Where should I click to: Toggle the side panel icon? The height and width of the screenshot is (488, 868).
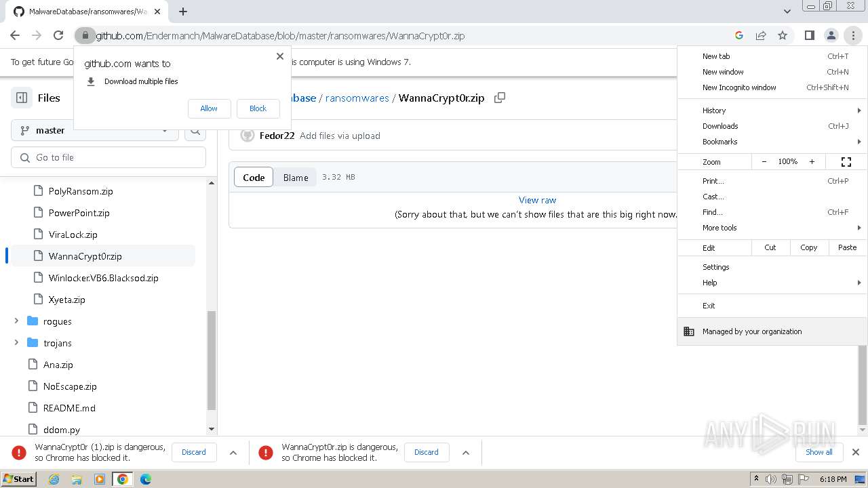[809, 35]
